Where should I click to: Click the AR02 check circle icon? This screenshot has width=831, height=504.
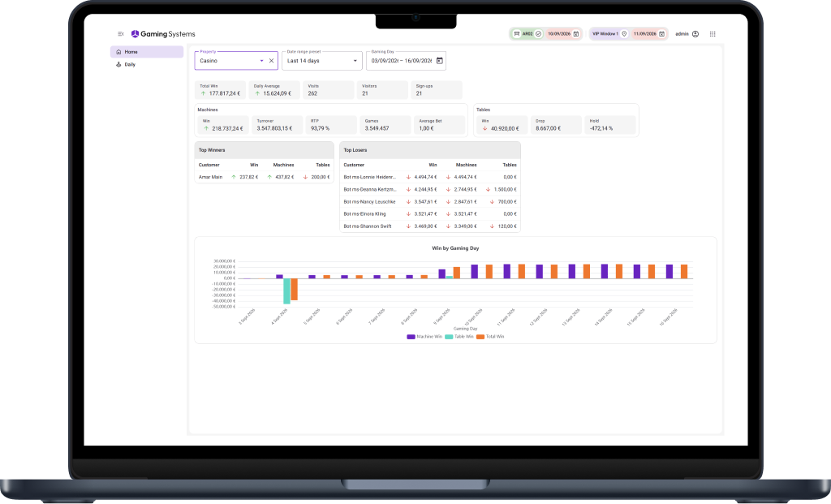[539, 34]
